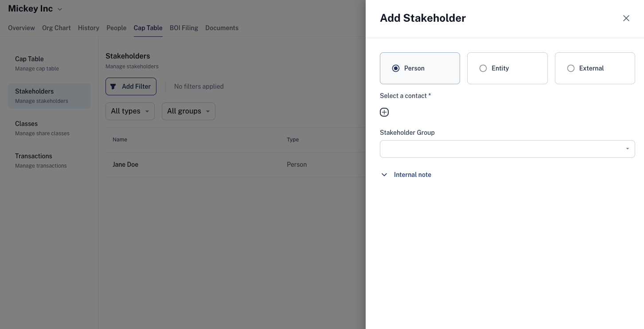The width and height of the screenshot is (644, 329).
Task: Open Classes in the sidebar
Action: 49,128
